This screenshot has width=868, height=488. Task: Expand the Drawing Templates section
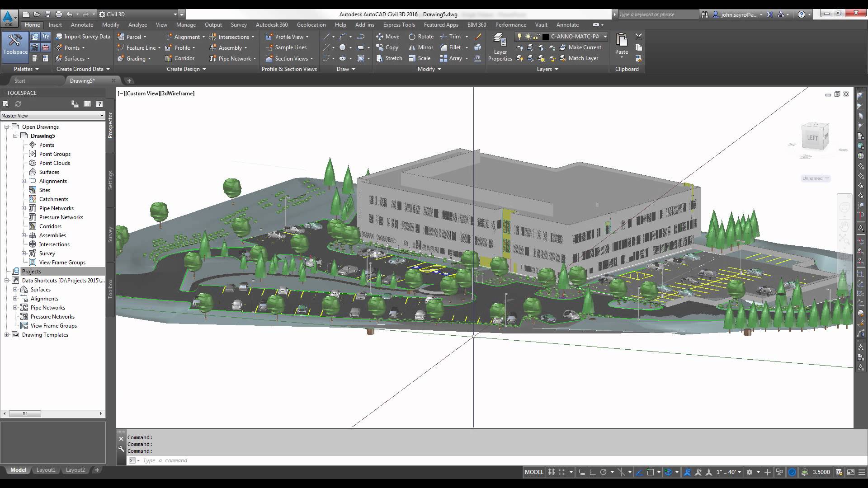coord(5,334)
